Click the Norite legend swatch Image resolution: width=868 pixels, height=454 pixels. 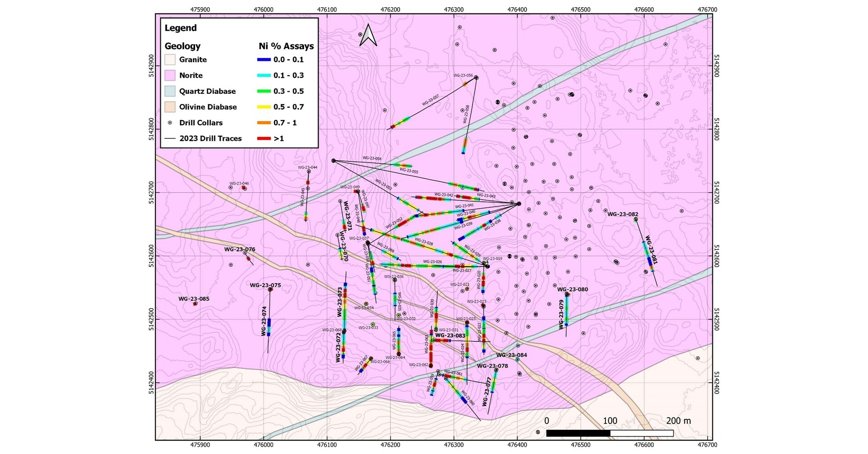pos(170,75)
